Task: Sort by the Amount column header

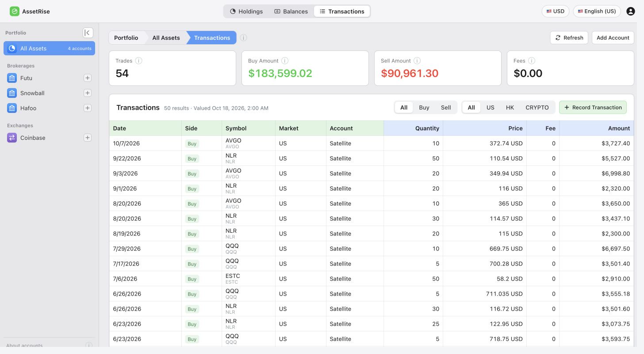Action: [596, 128]
